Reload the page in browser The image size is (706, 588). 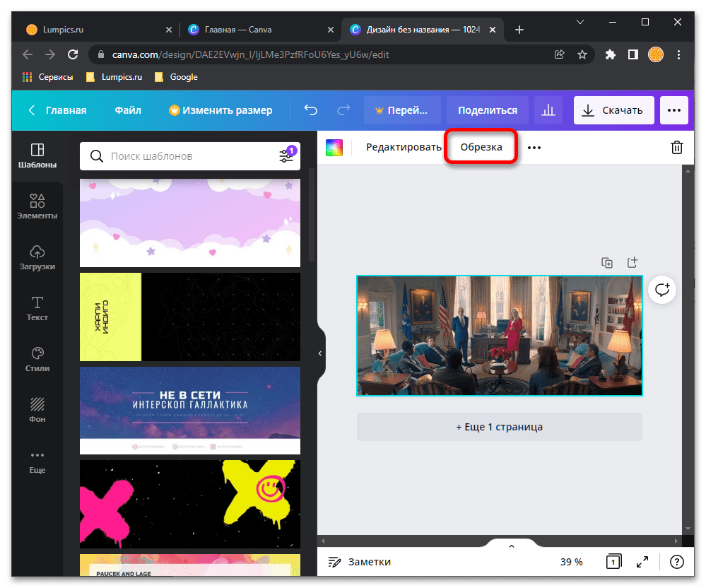click(x=73, y=55)
